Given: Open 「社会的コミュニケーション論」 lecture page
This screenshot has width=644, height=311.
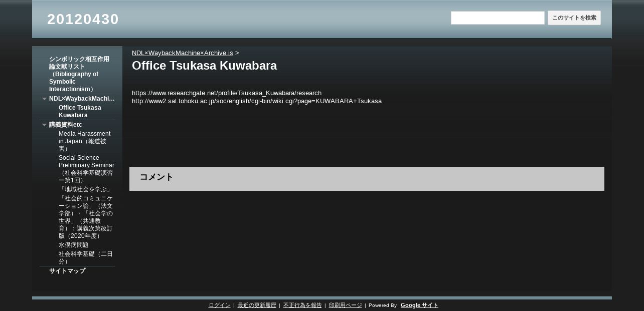Looking at the screenshot, I should (x=86, y=217).
